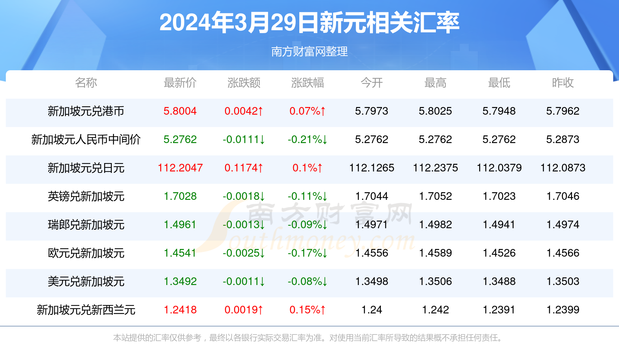This screenshot has width=619, height=364.
Task: Click the low value 5.7948
Action: [499, 111]
